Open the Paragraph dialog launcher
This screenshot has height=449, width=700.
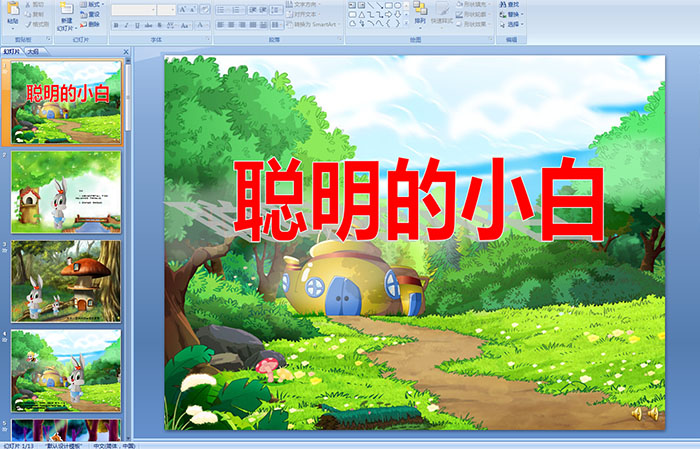point(340,39)
